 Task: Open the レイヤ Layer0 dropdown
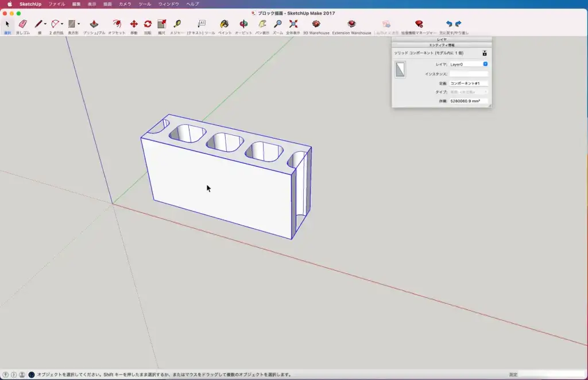coord(469,64)
